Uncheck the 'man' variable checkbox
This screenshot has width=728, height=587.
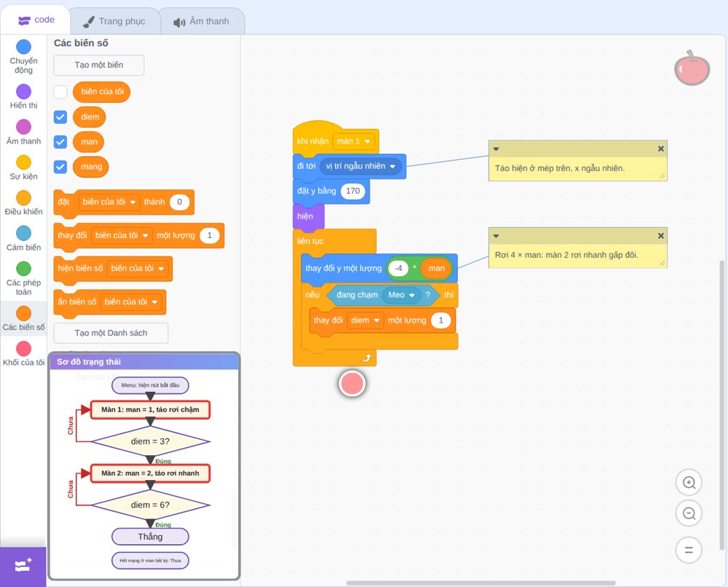[x=60, y=141]
